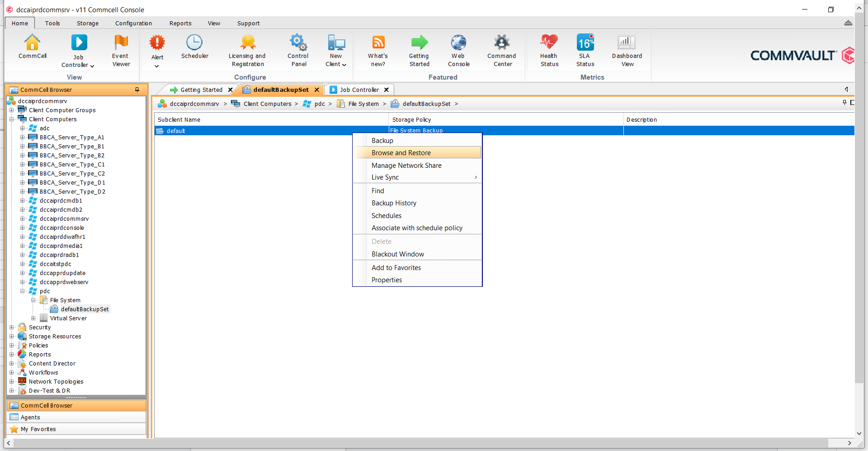Collapse the ribbon with the up arrow
This screenshot has height=451, width=868.
848,23
